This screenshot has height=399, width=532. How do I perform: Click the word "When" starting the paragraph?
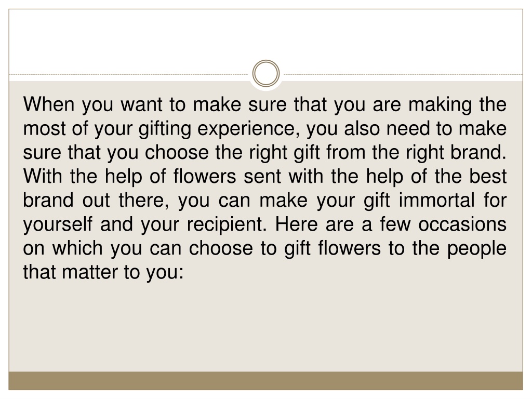click(x=48, y=104)
